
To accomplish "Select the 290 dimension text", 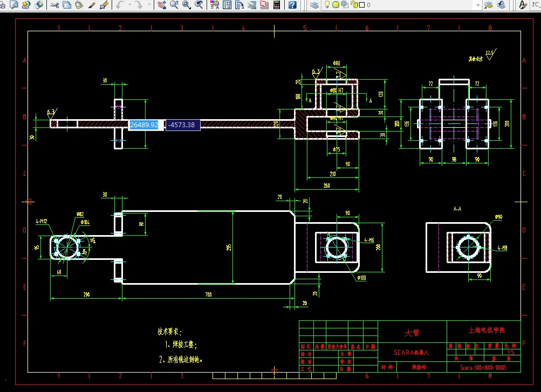I will point(86,294).
